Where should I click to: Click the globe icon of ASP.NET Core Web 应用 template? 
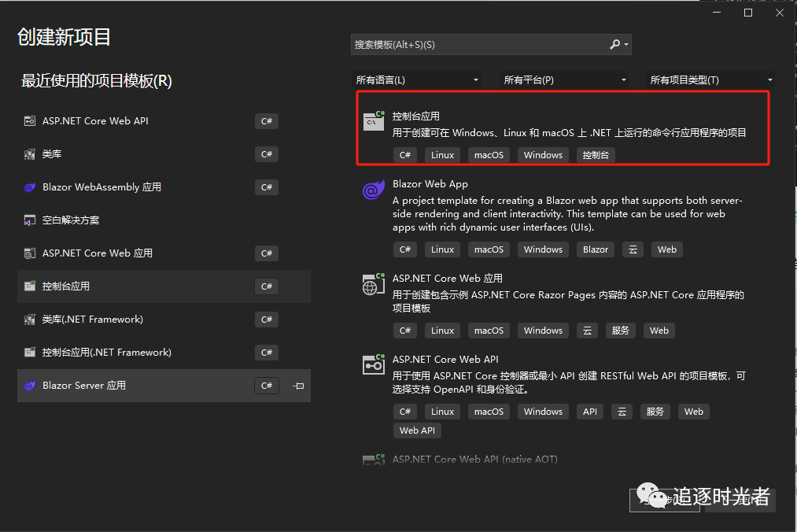click(x=374, y=284)
